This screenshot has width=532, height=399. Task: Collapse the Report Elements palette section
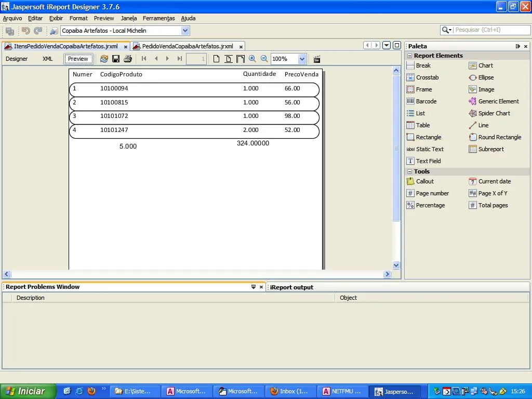(x=410, y=56)
